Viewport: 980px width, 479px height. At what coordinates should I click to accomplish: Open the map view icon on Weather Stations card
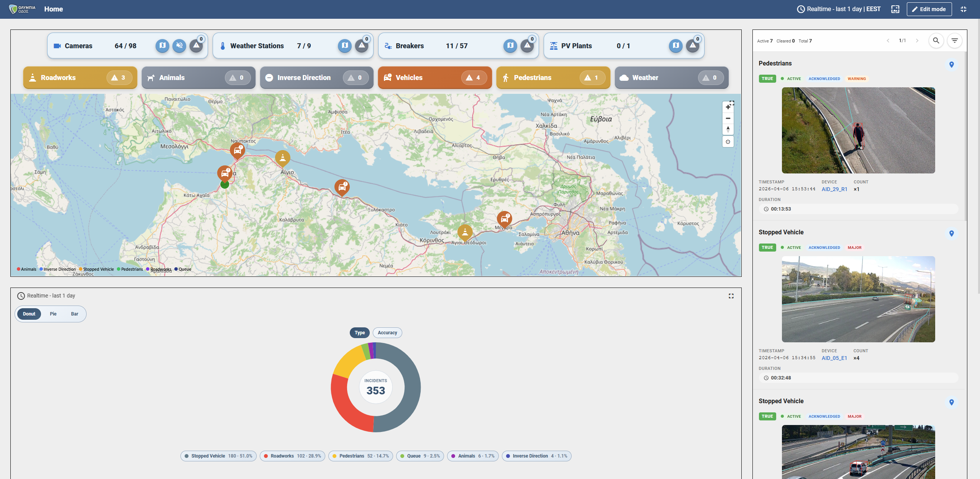(x=344, y=46)
